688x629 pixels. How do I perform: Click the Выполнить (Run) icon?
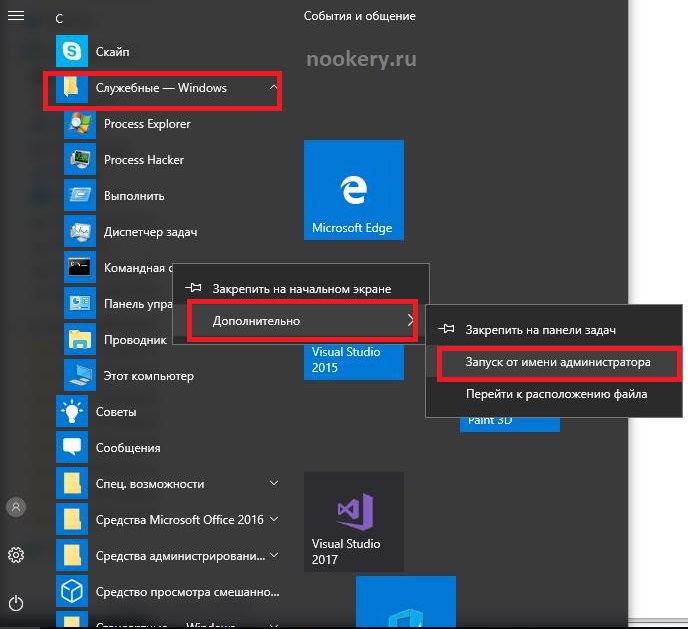(x=80, y=196)
